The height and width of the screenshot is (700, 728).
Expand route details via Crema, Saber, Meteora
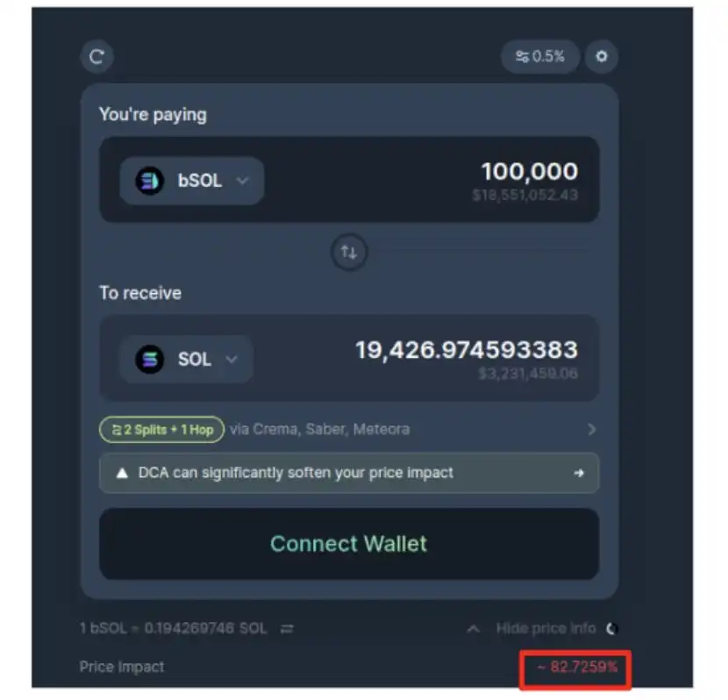click(591, 429)
